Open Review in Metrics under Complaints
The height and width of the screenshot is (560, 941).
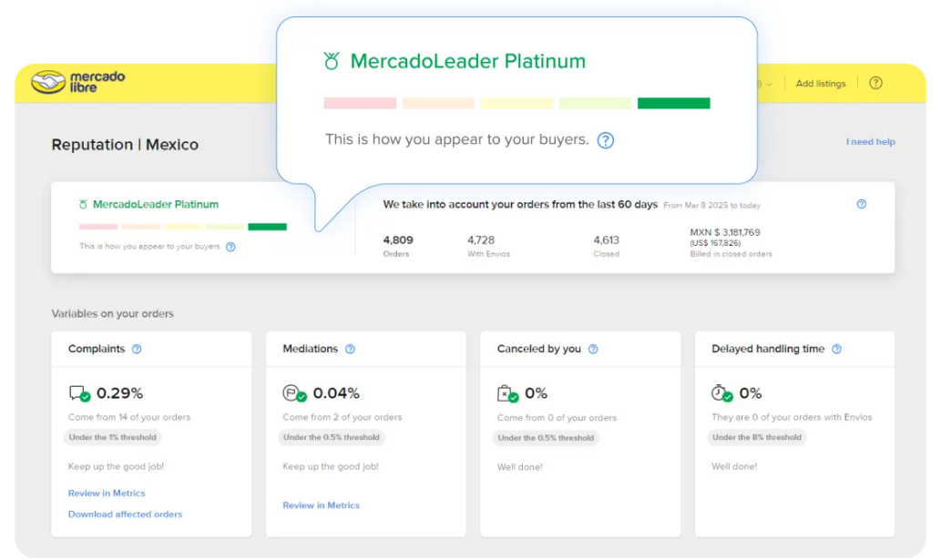click(107, 493)
